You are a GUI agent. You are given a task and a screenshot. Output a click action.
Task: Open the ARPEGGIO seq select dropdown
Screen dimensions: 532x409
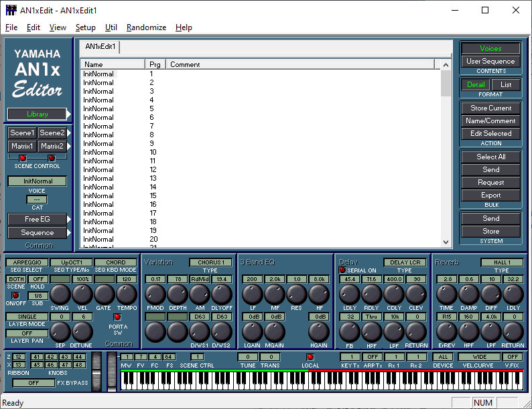[x=27, y=262]
